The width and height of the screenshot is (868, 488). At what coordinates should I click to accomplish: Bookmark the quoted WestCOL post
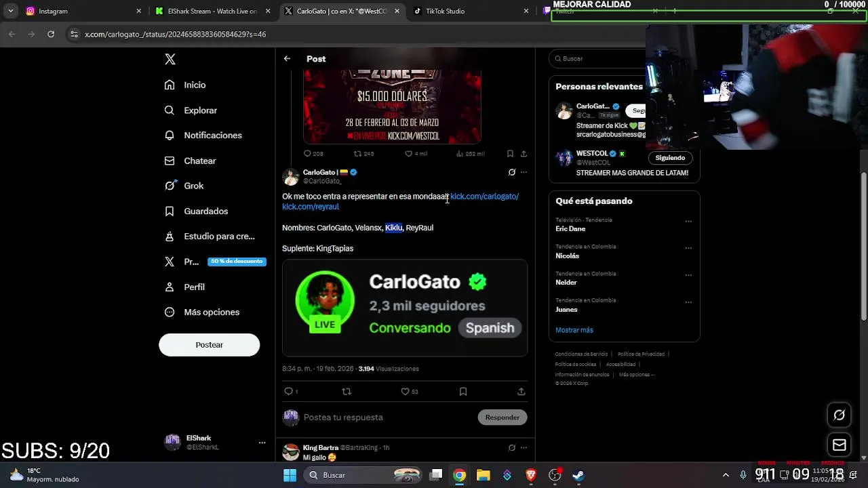pyautogui.click(x=510, y=154)
